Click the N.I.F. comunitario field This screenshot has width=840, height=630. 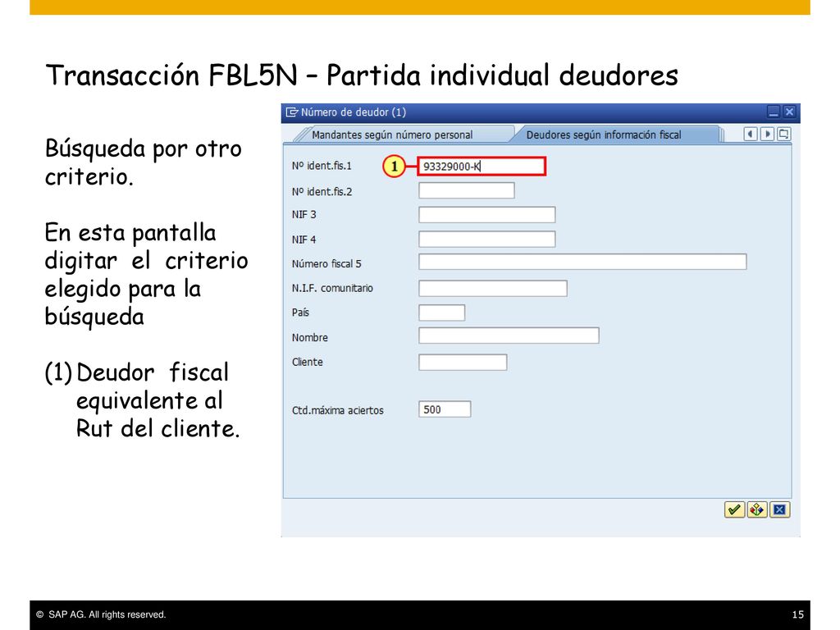493,288
